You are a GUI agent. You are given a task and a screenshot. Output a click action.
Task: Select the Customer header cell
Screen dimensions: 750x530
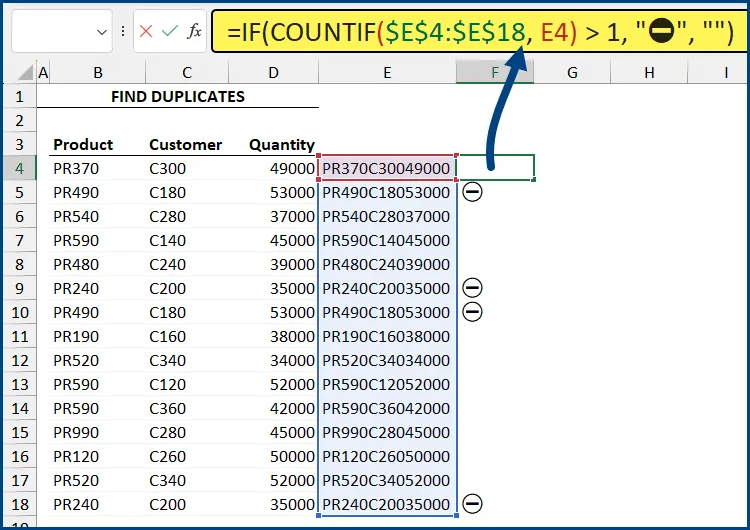click(x=185, y=144)
